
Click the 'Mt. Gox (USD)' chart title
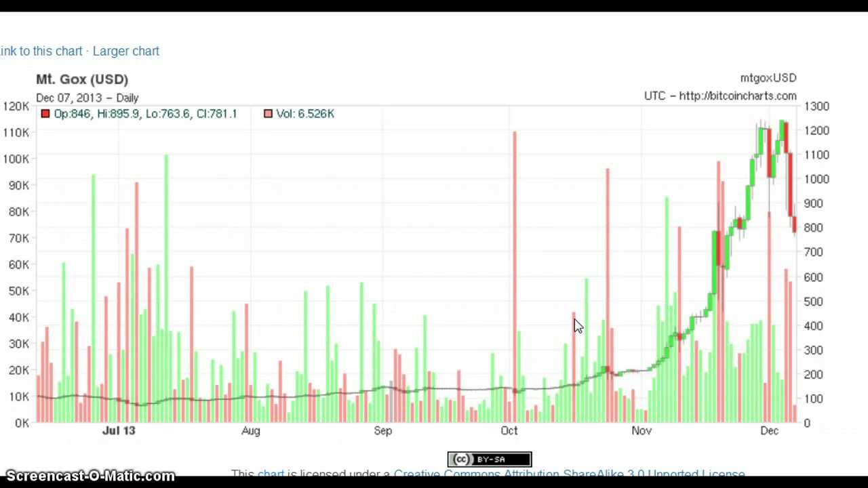point(82,79)
